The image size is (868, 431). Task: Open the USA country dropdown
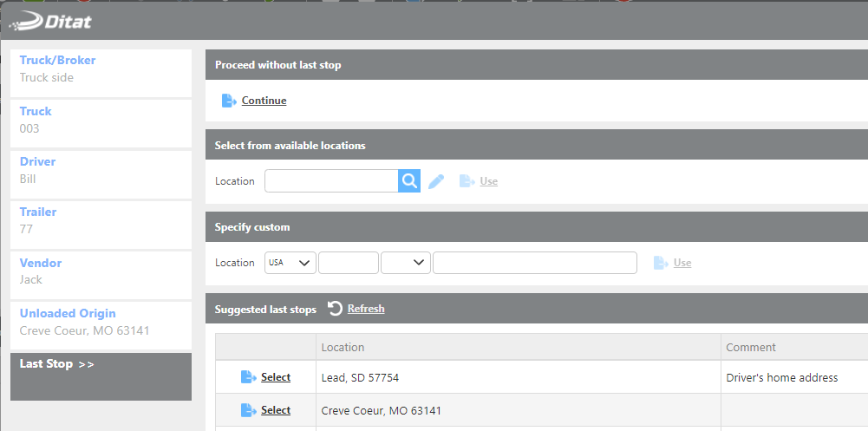(x=290, y=263)
